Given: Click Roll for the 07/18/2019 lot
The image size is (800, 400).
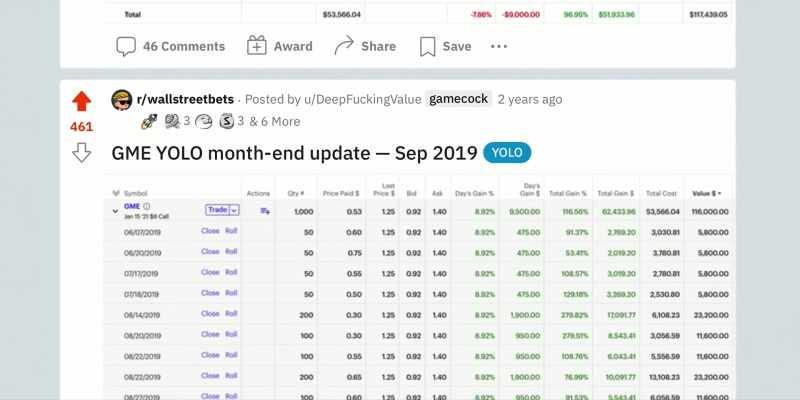Looking at the screenshot, I should pos(231,293).
